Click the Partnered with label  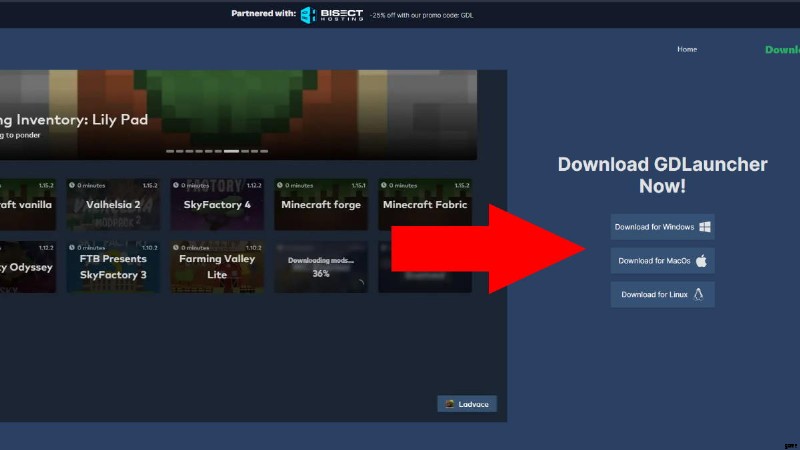coord(263,14)
